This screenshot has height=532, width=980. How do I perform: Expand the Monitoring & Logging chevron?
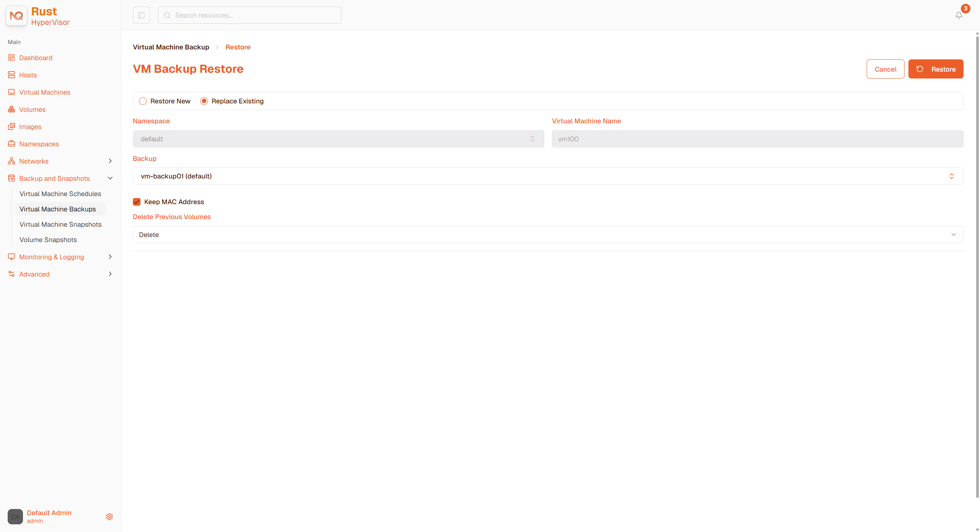click(110, 257)
